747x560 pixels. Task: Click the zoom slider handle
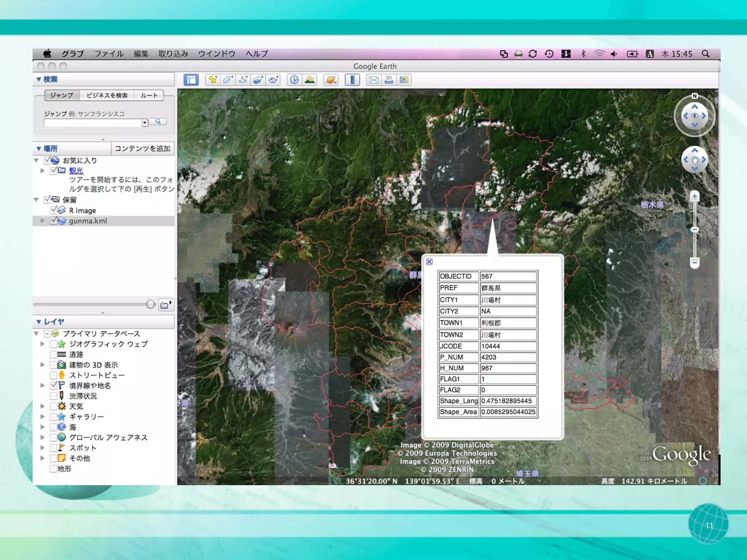[x=694, y=229]
